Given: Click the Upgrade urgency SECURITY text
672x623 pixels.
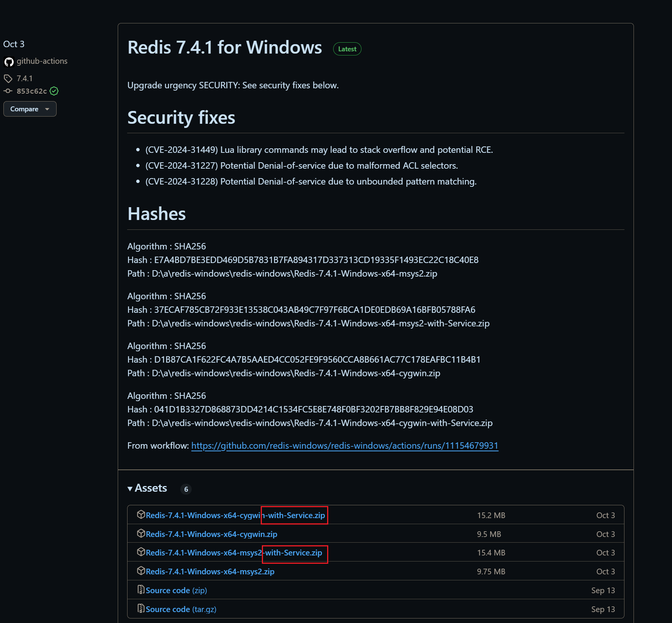Looking at the screenshot, I should [x=233, y=85].
